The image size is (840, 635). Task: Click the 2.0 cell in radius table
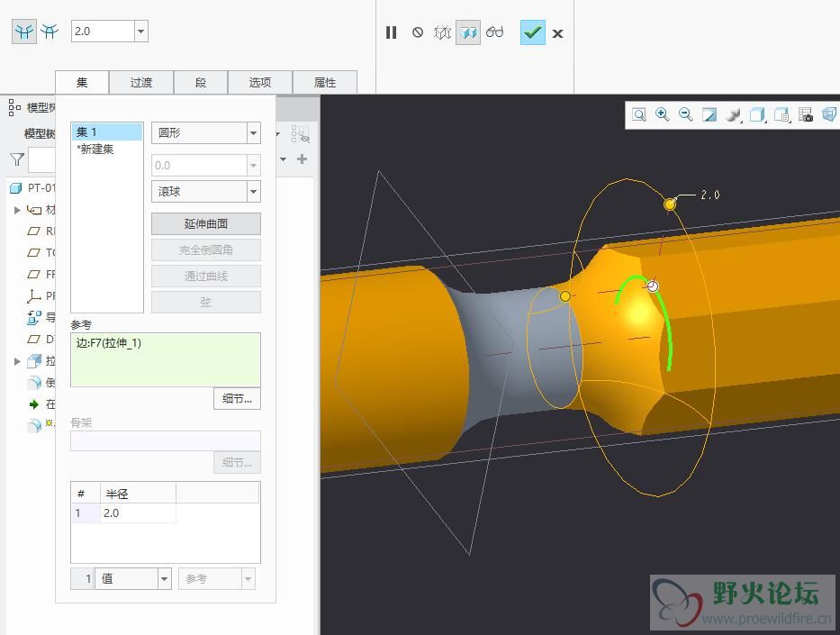(x=138, y=513)
